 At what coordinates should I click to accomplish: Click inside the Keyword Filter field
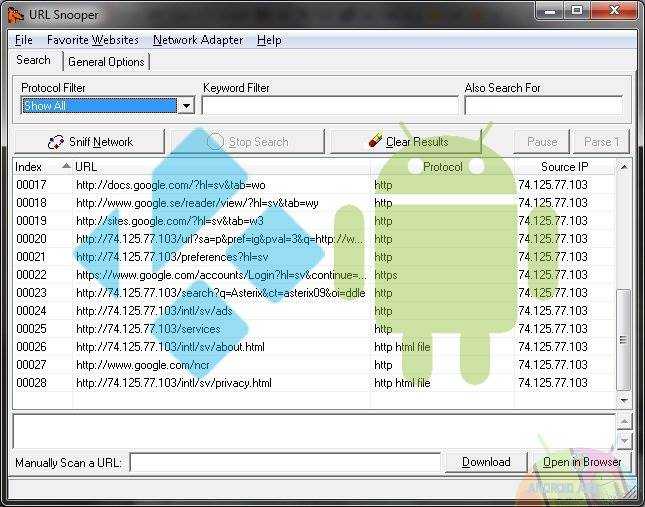coord(329,106)
